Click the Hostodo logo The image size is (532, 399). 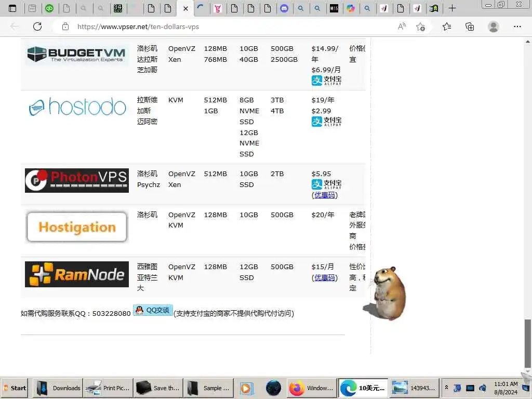tap(77, 107)
